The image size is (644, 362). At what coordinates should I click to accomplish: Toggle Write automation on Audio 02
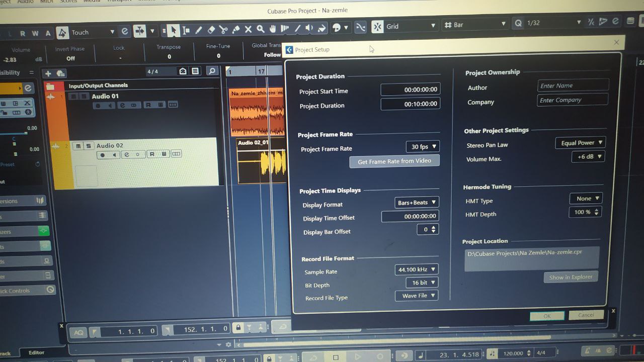click(x=163, y=154)
